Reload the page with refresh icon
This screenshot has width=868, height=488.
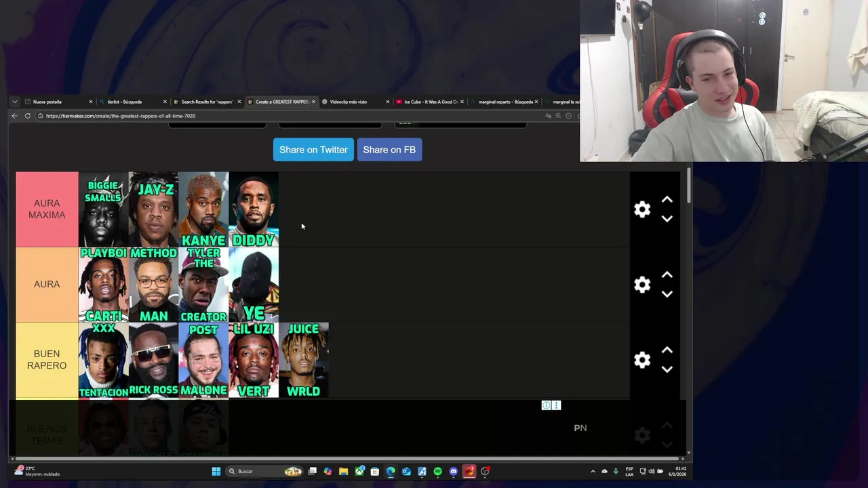point(27,116)
